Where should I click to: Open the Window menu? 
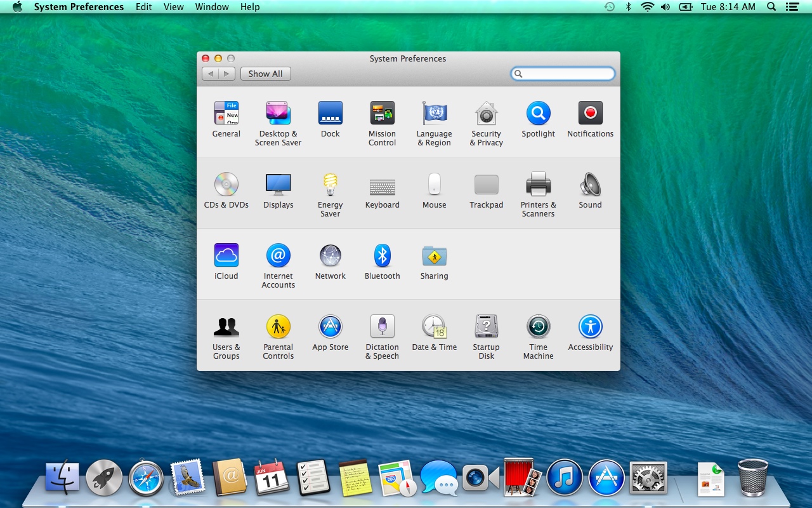(212, 7)
